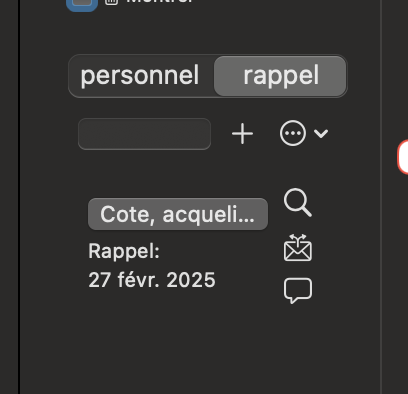The height and width of the screenshot is (394, 408).
Task: Open the circled ellipsis more-options icon
Action: [293, 133]
